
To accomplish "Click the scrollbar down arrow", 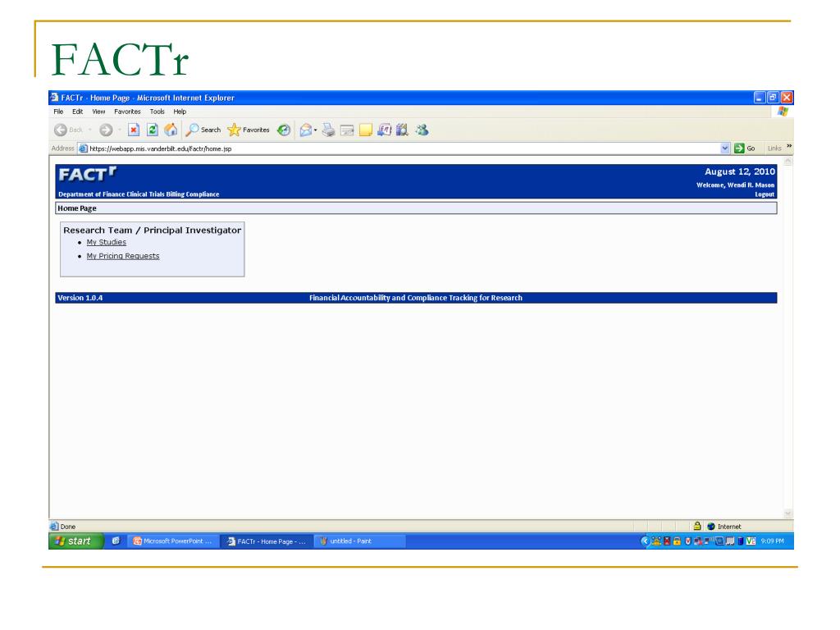I will tap(788, 514).
